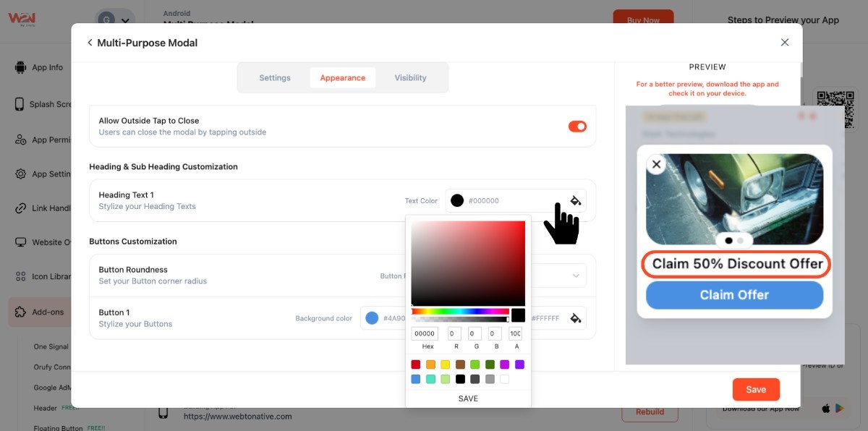
Task: Close the modal with the X icon
Action: (x=785, y=43)
